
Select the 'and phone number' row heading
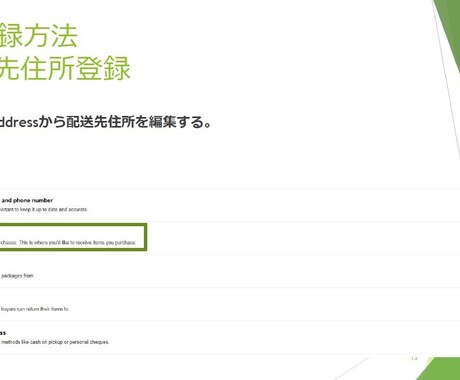27,200
